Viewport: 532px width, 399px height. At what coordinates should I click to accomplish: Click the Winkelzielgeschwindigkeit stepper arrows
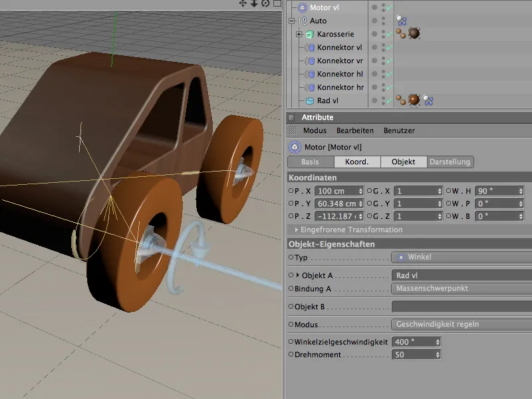pyautogui.click(x=438, y=342)
